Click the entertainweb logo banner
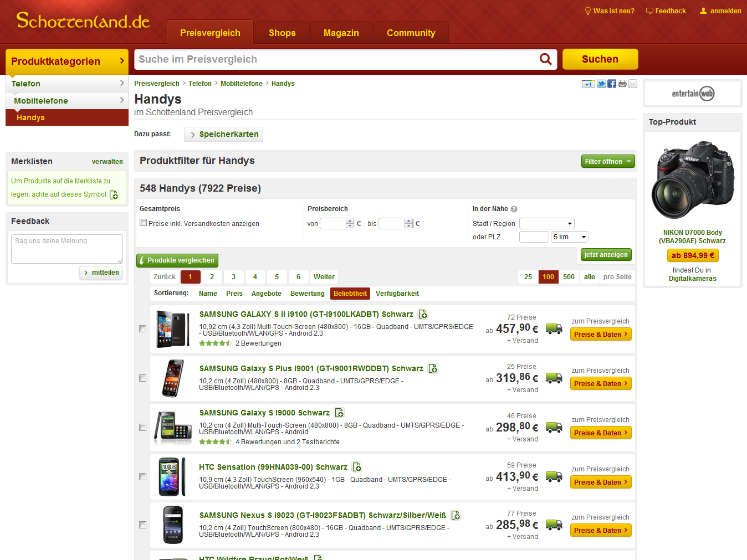 (x=693, y=94)
